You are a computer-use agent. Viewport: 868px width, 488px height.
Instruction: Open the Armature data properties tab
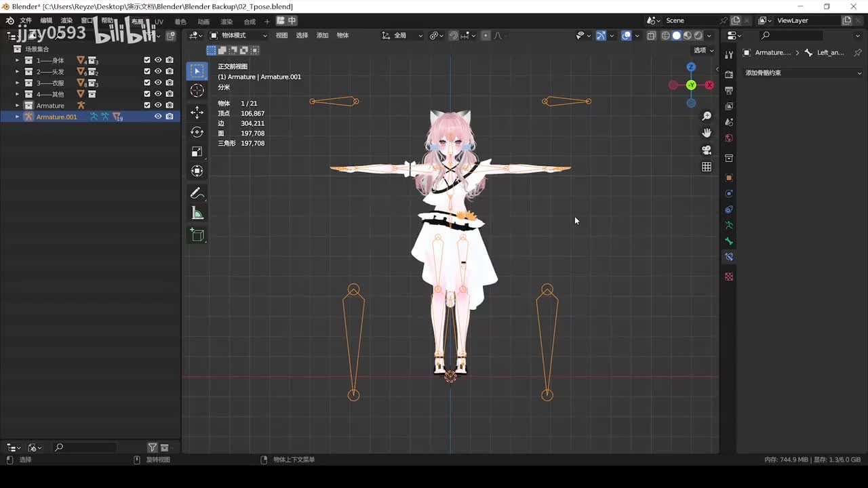(729, 225)
